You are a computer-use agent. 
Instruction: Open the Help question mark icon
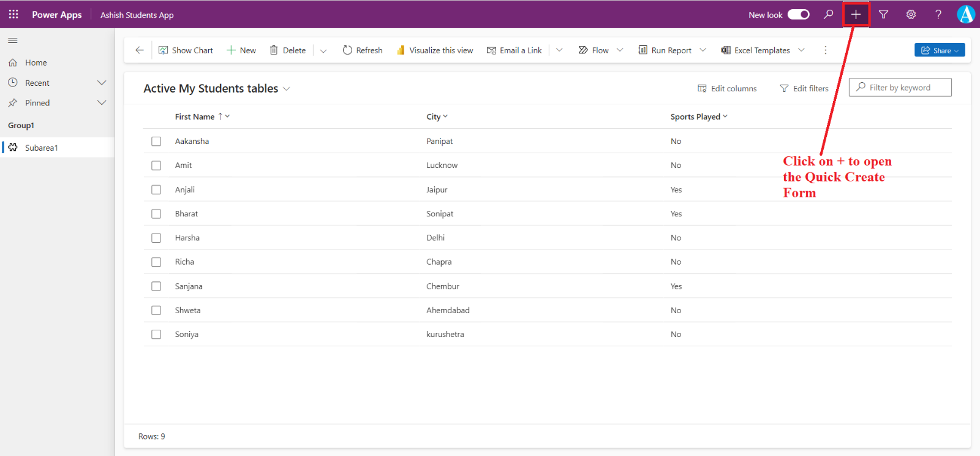tap(938, 14)
